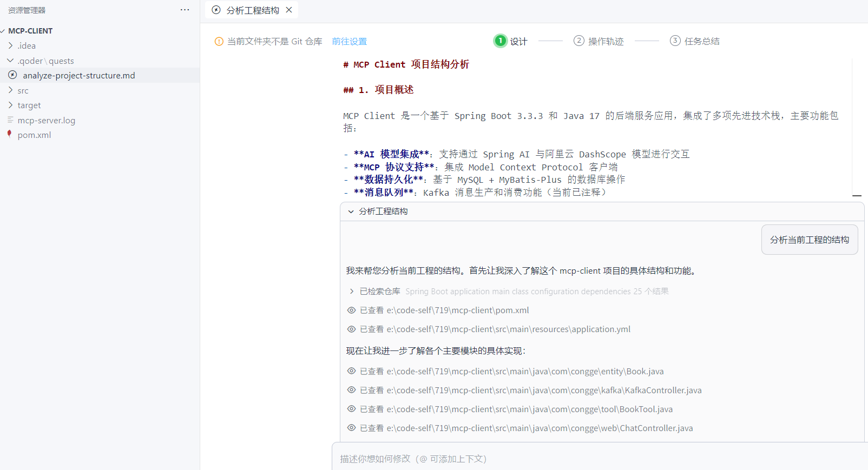
Task: Open pom.xml file
Action: (x=34, y=135)
